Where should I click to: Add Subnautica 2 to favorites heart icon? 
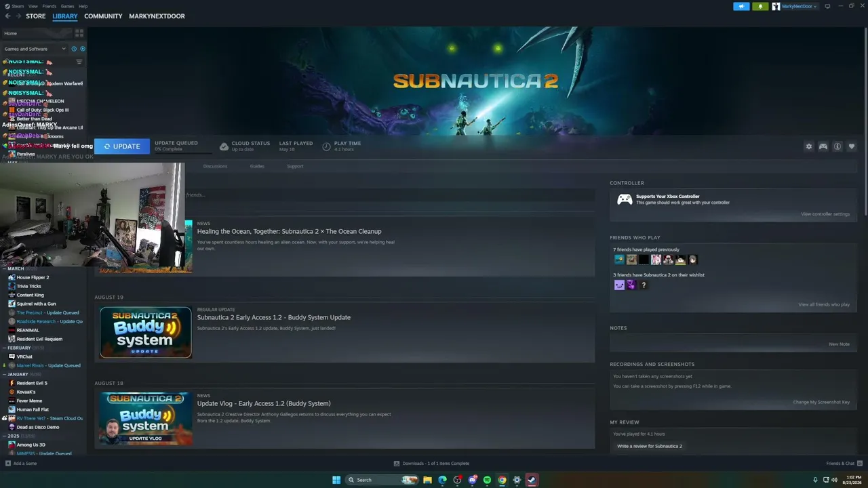852,146
